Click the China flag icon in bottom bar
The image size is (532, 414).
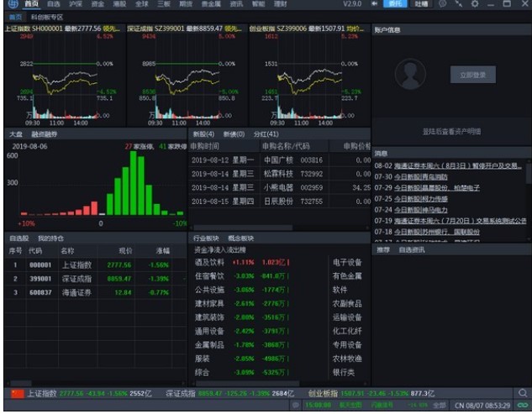tap(18, 393)
